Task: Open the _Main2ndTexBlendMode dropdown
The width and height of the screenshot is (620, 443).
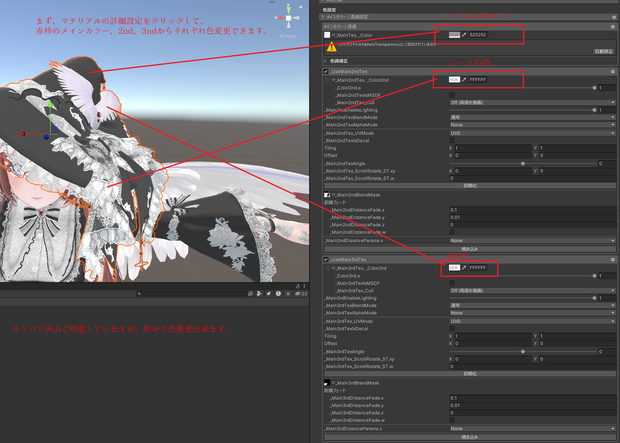Action: [x=532, y=117]
